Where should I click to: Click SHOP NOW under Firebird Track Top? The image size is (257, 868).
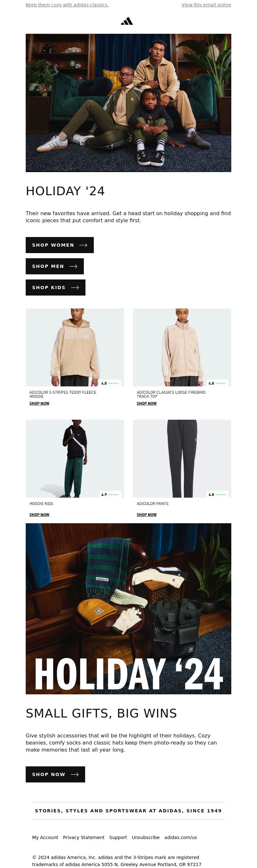pos(147,403)
